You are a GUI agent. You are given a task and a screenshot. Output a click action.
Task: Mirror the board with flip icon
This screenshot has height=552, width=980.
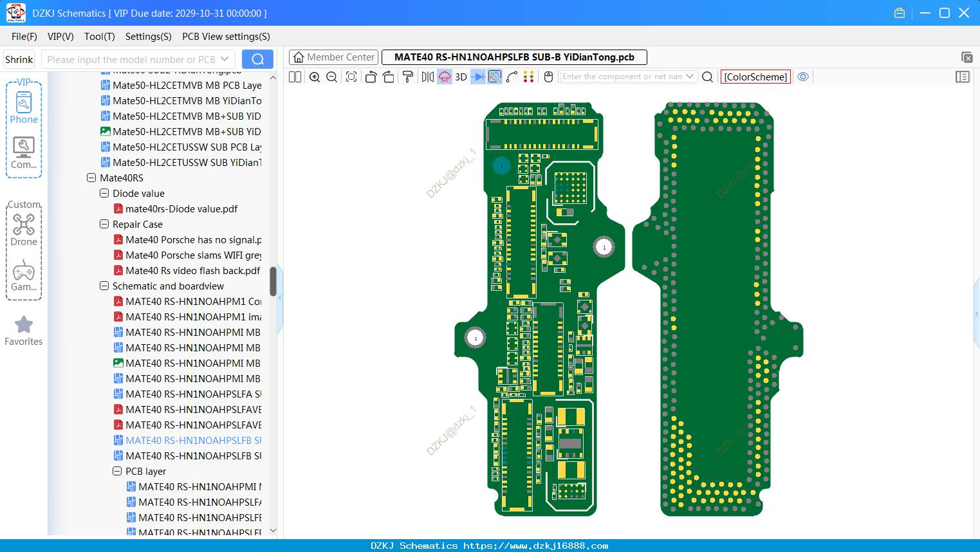(x=428, y=77)
